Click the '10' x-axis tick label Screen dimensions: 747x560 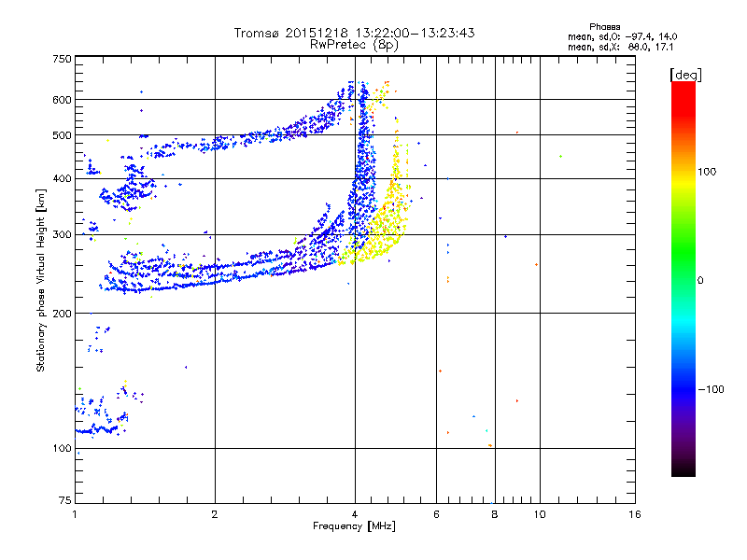pos(540,514)
